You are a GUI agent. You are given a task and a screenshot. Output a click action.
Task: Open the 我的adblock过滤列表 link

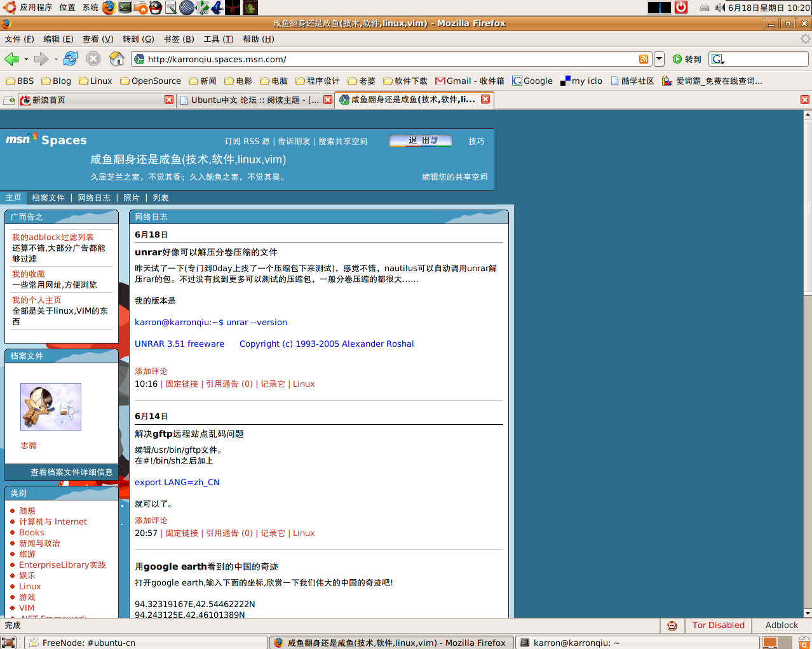click(x=53, y=238)
